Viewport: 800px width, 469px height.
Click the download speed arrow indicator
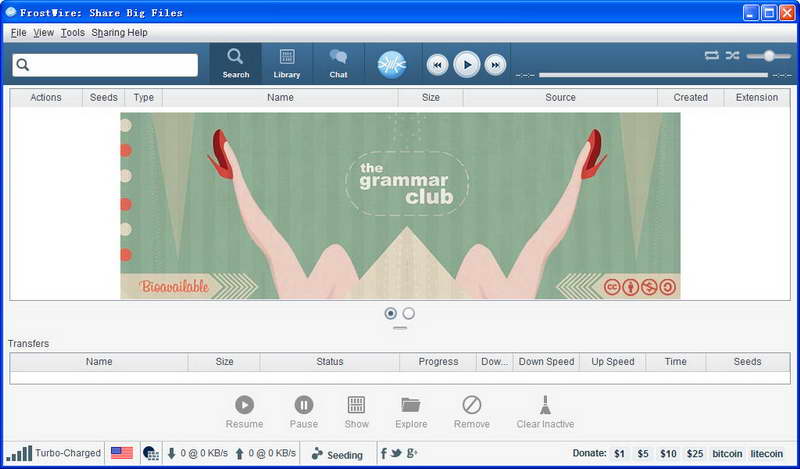pyautogui.click(x=171, y=453)
